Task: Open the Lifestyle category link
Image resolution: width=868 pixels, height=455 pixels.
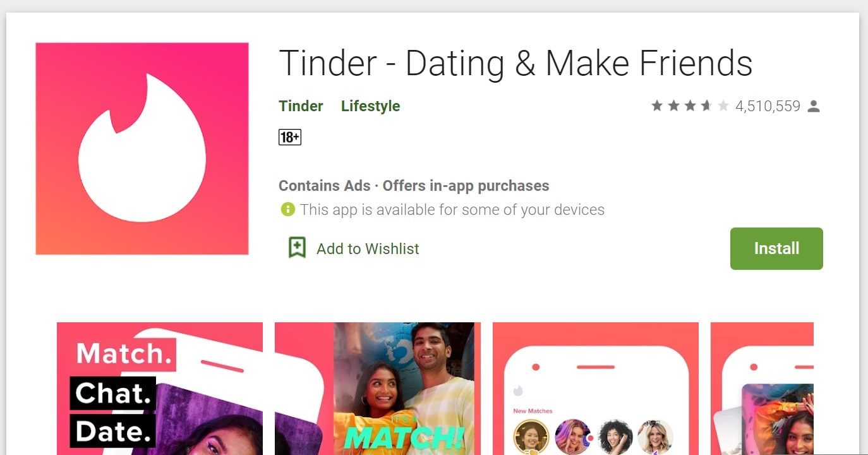Action: [370, 106]
